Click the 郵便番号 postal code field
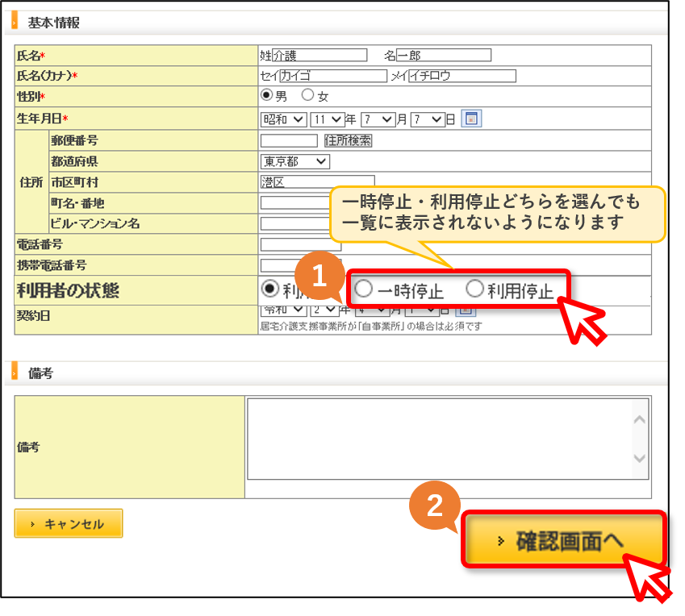Viewport: 685px width, 616px height. (289, 140)
